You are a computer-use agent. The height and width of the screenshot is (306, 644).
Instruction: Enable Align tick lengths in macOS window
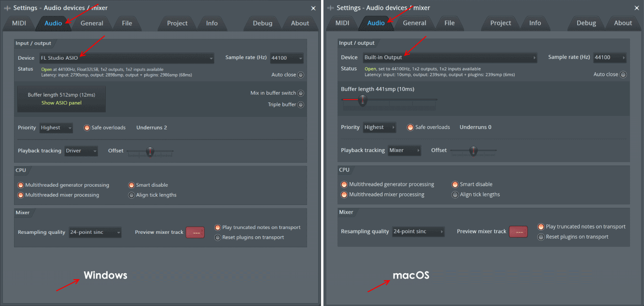point(455,195)
